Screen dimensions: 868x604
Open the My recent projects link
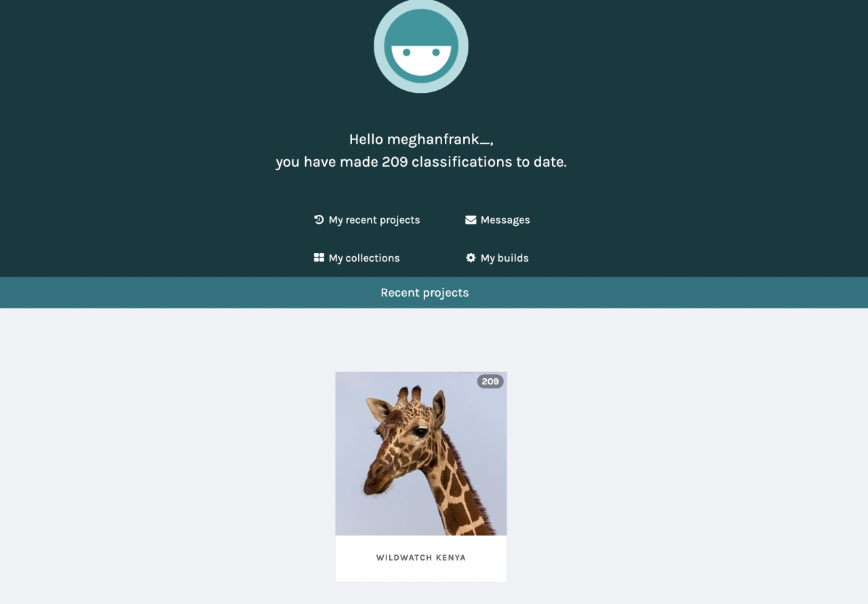(x=367, y=220)
